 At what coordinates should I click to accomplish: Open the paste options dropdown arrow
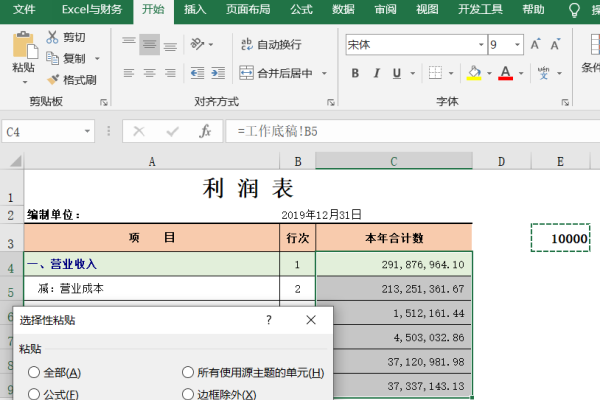point(25,82)
